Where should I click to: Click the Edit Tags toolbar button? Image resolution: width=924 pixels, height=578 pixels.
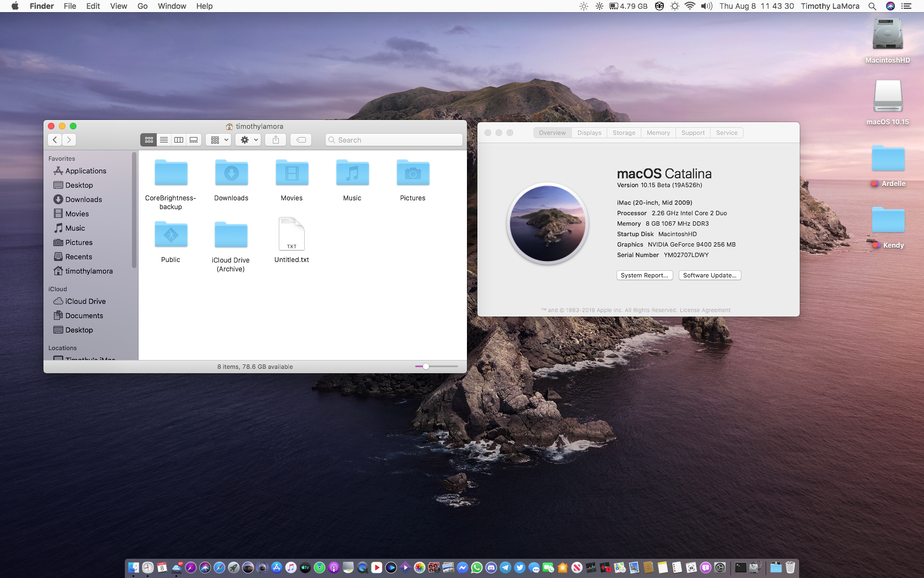301,140
